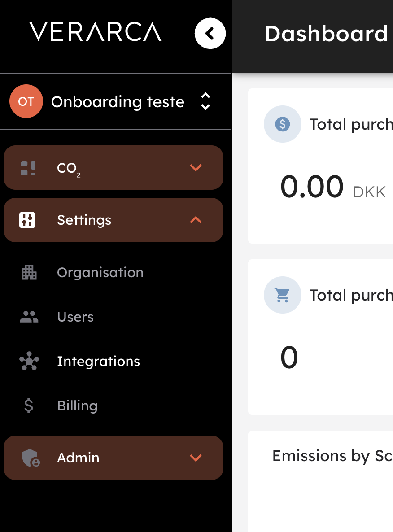393x532 pixels.
Task: Click the Organisation building icon
Action: (x=29, y=272)
